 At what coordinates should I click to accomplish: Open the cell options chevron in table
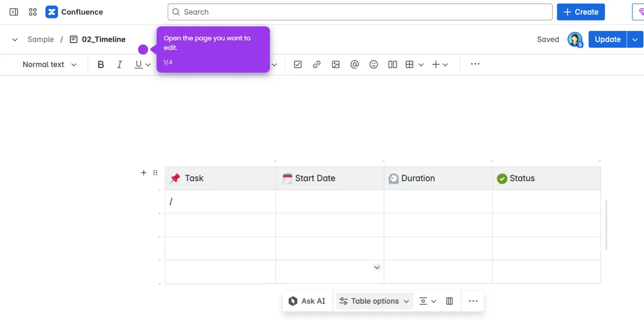[377, 267]
